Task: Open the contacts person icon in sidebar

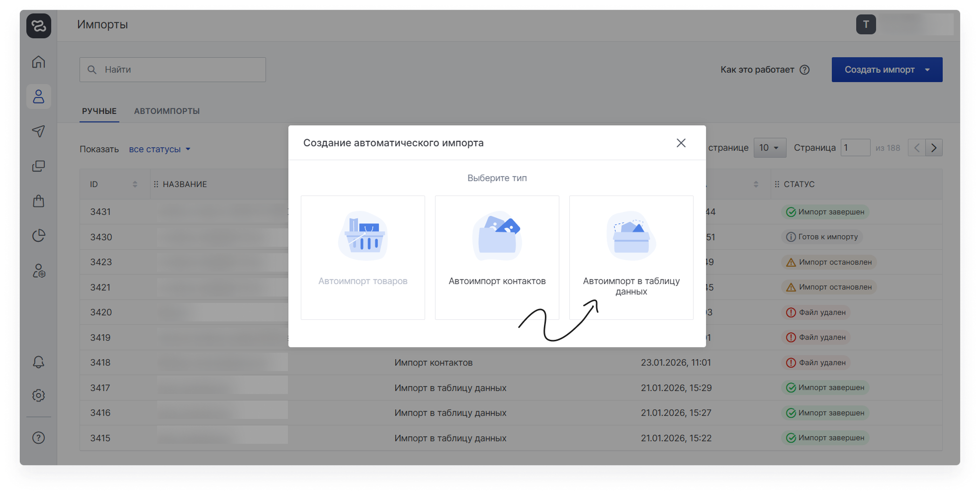Action: point(39,97)
